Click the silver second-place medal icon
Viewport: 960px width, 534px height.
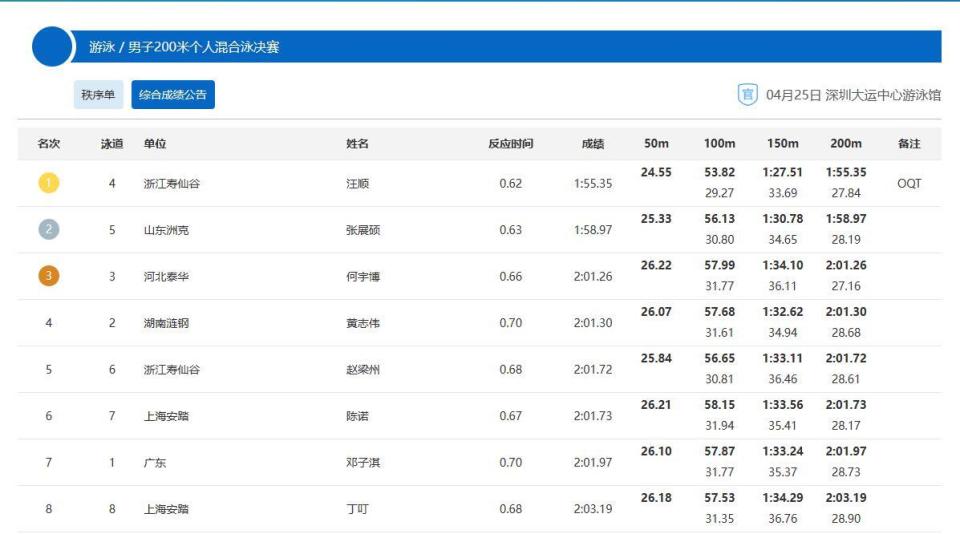click(49, 229)
